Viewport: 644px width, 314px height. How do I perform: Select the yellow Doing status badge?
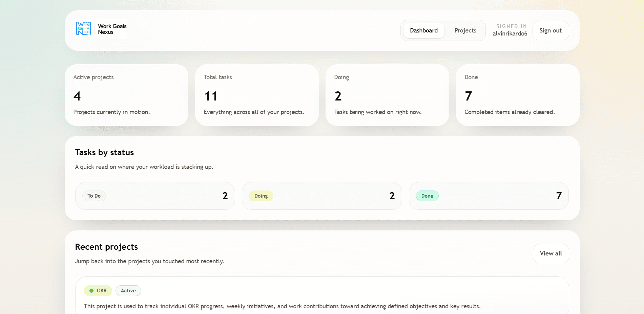tap(261, 196)
